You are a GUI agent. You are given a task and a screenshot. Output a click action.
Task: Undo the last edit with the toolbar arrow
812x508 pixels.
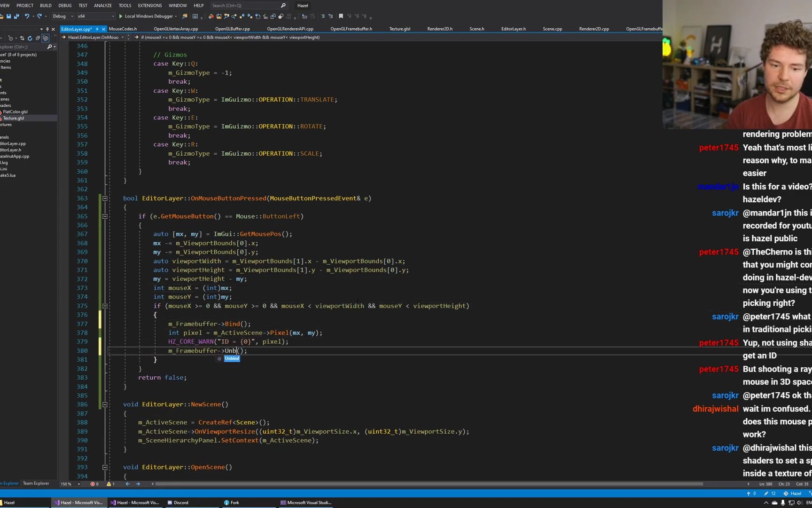[27, 16]
